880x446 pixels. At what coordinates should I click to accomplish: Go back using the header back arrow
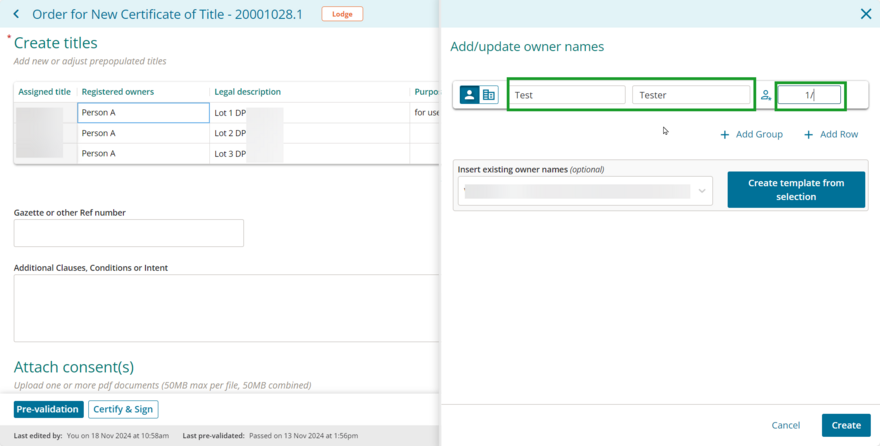tap(16, 14)
